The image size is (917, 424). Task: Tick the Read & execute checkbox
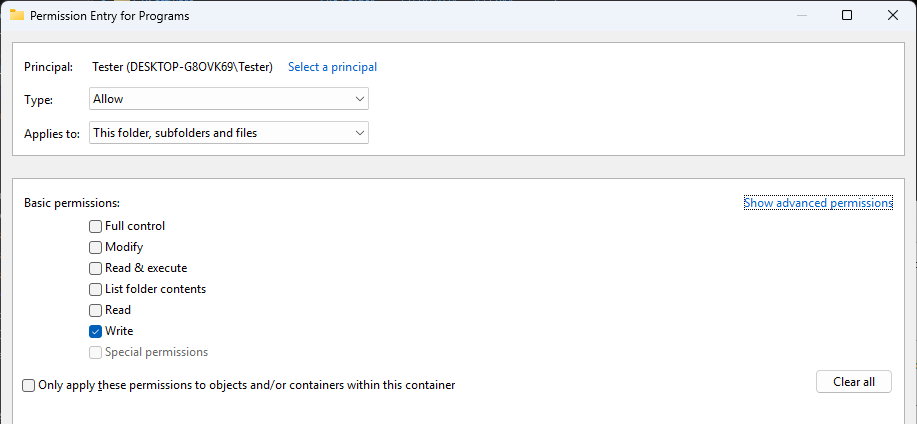95,268
